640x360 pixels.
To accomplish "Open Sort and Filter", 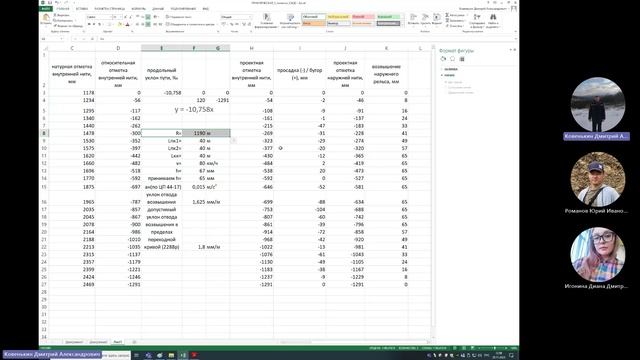I will pos(477,20).
